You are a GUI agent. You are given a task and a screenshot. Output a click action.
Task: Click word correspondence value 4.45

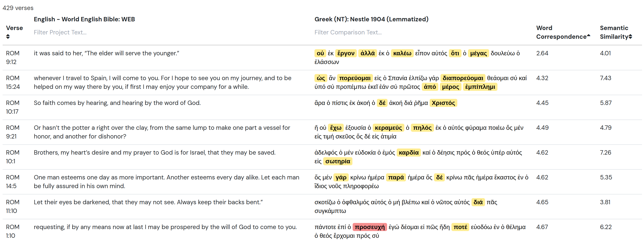point(542,103)
